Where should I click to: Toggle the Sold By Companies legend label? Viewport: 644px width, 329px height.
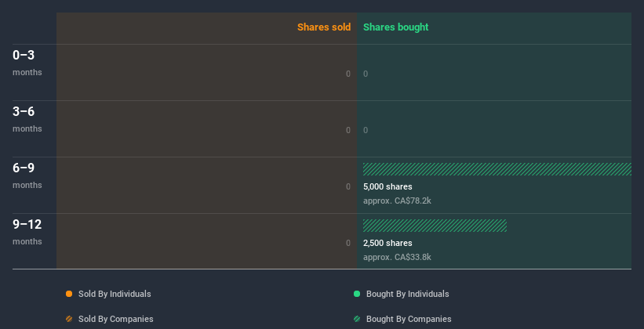click(x=116, y=319)
